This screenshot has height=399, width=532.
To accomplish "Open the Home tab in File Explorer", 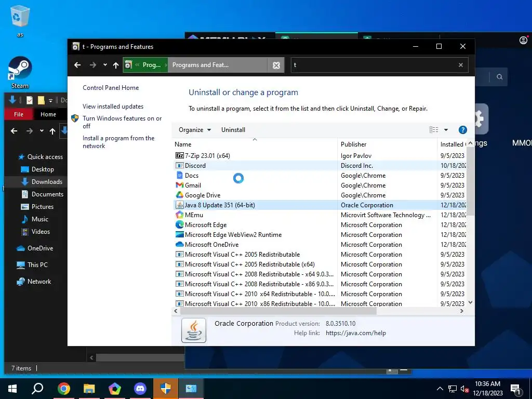I will point(48,114).
